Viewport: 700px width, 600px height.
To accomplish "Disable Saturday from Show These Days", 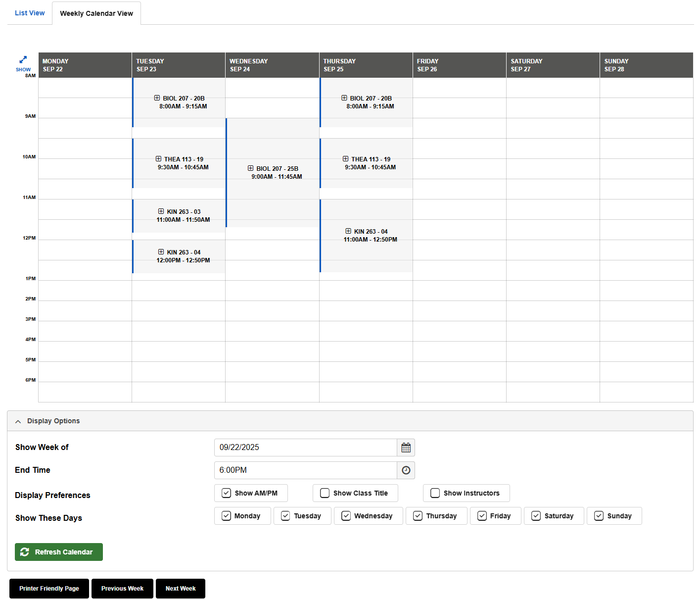I will point(536,516).
